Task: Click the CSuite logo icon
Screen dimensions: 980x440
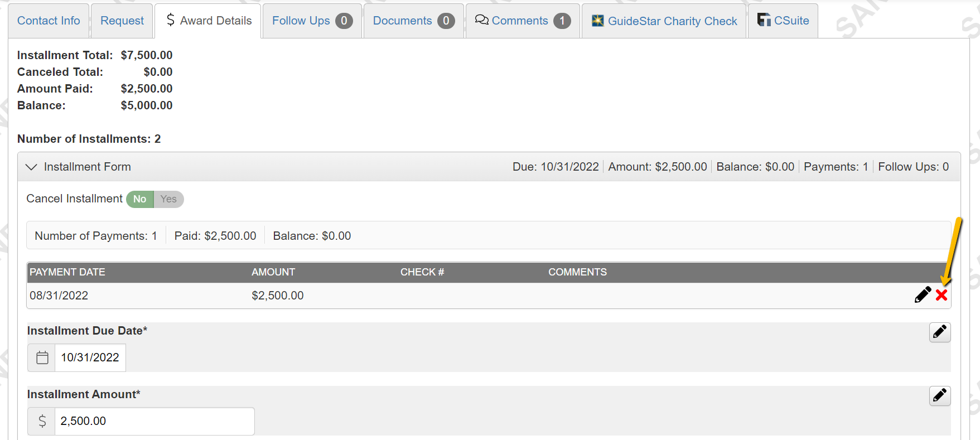Action: coord(764,20)
